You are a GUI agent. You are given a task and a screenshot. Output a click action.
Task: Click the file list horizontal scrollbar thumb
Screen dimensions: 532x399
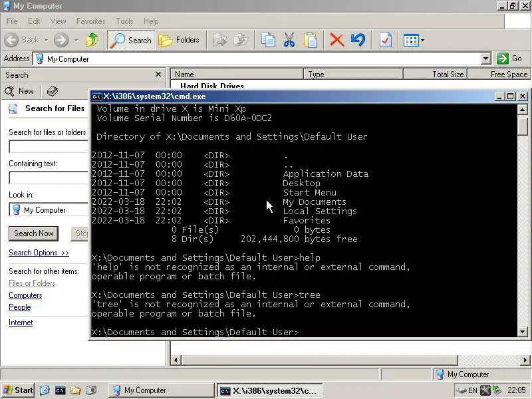[320, 360]
